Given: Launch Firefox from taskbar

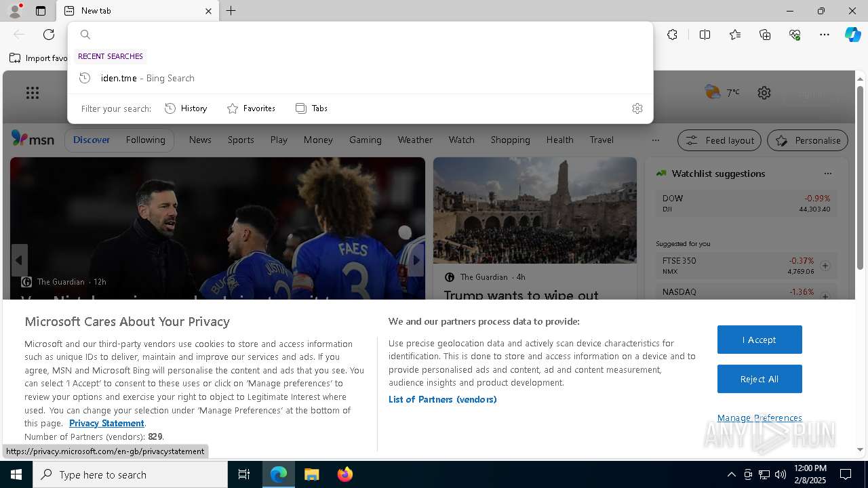Looking at the screenshot, I should [345, 474].
